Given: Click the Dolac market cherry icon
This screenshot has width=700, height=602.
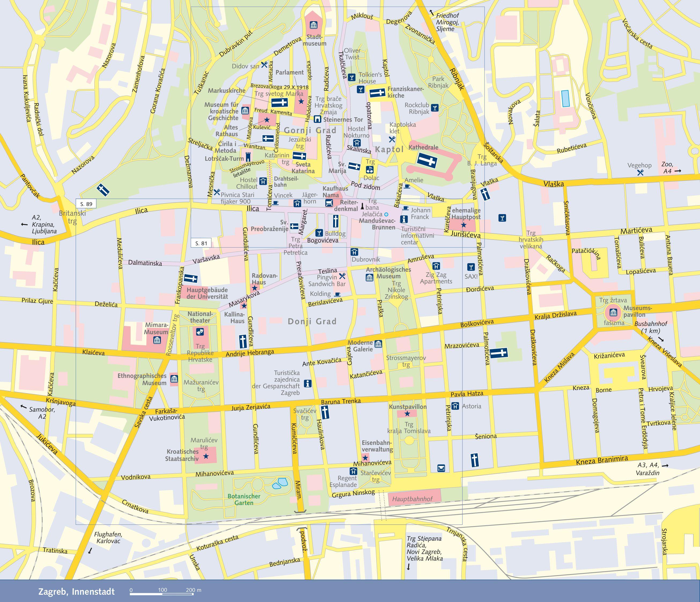Looking at the screenshot, I should click(370, 169).
